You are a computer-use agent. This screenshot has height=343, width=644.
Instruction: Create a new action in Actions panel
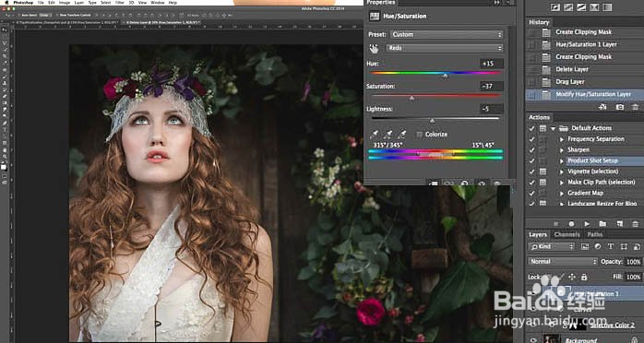pyautogui.click(x=619, y=224)
